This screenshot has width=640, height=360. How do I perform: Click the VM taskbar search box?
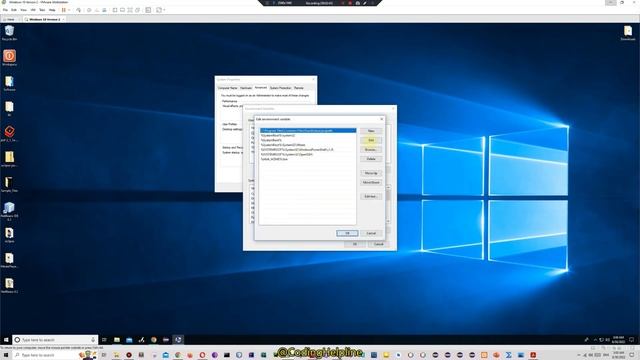[x=55, y=340]
